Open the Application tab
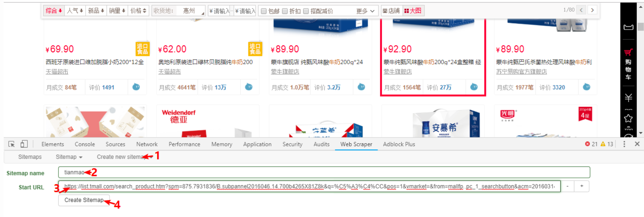This screenshot has width=644, height=217. [257, 144]
